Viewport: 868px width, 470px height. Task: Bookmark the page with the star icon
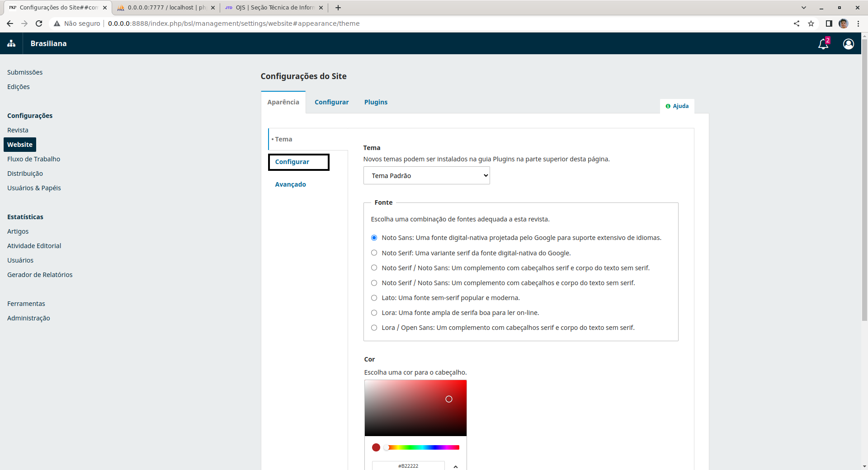(811, 23)
